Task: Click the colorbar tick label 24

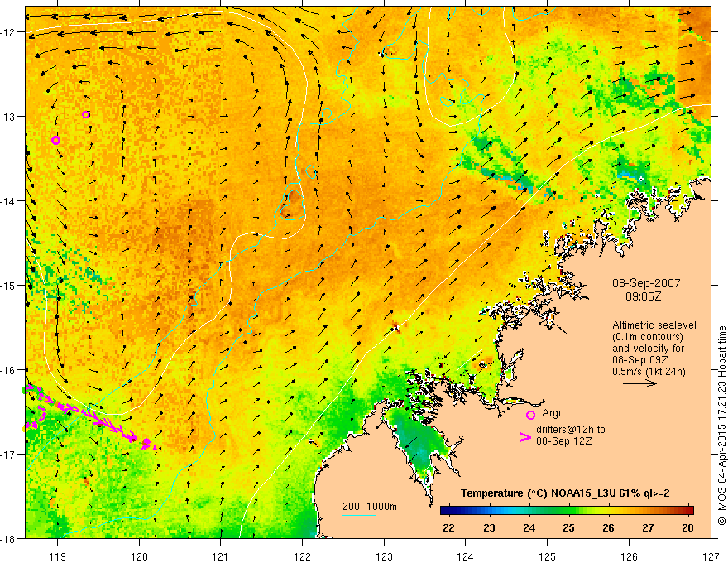Action: 529,527
